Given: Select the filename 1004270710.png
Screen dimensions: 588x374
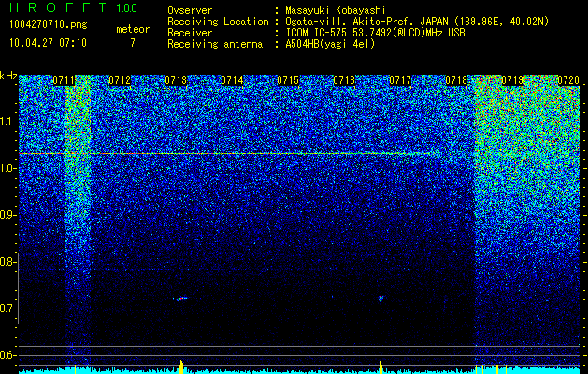Looking at the screenshot, I should 48,24.
